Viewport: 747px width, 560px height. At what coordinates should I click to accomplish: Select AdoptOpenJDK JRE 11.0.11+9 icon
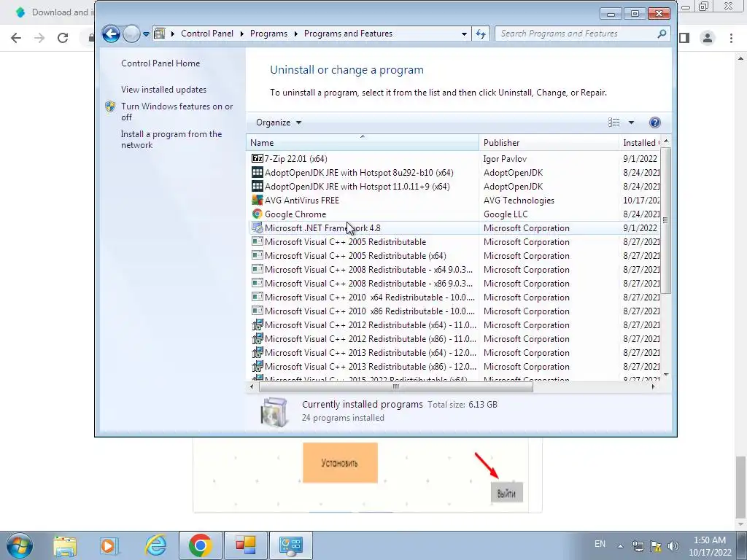(x=258, y=186)
